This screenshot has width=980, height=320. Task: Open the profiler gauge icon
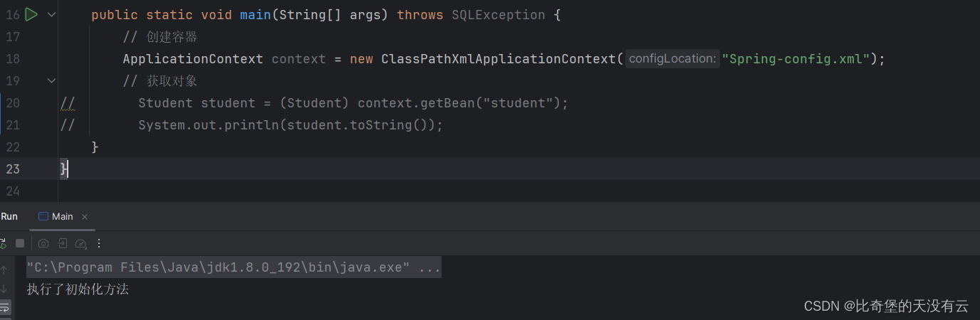click(x=80, y=244)
